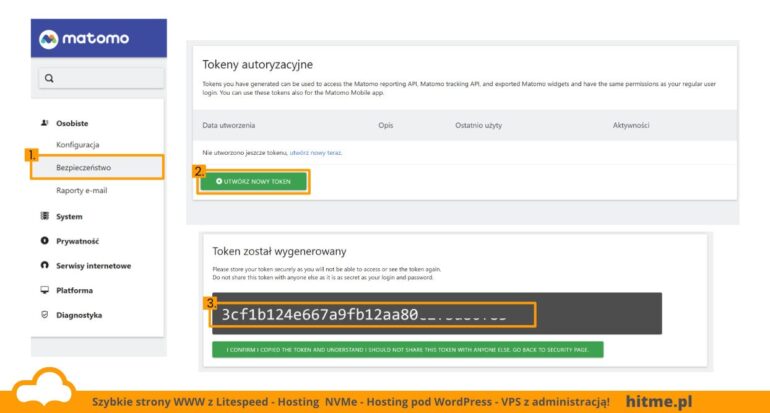Click the plus icon on token button
Viewport: 770px width, 413px height.
point(219,181)
